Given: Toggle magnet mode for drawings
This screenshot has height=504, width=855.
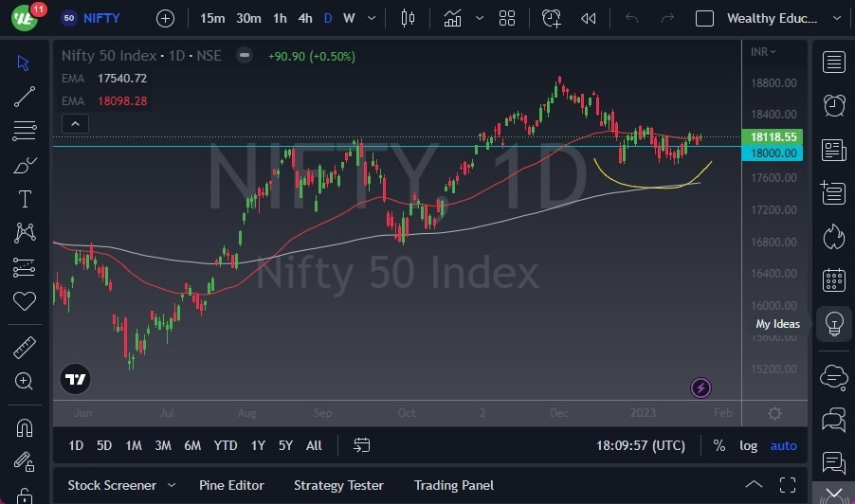Looking at the screenshot, I should pyautogui.click(x=24, y=427).
